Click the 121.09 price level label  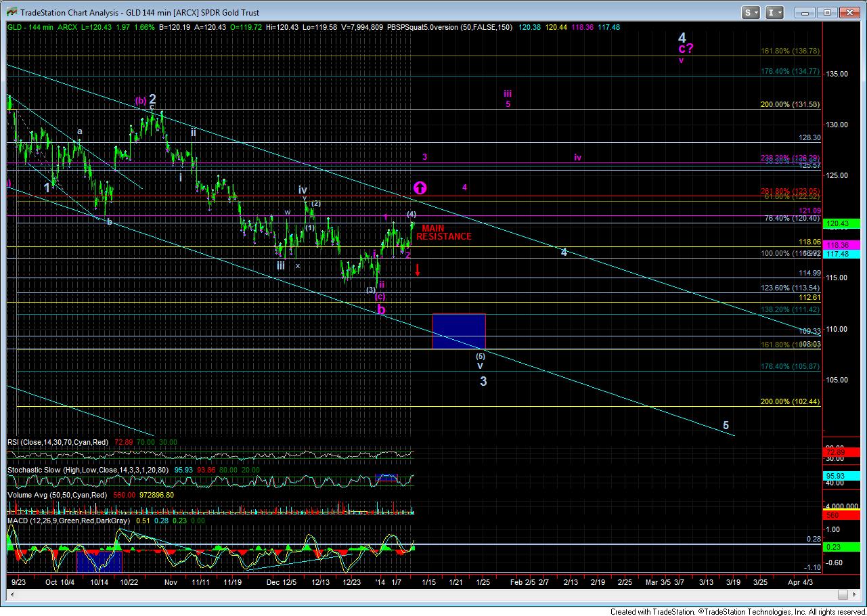pos(809,211)
